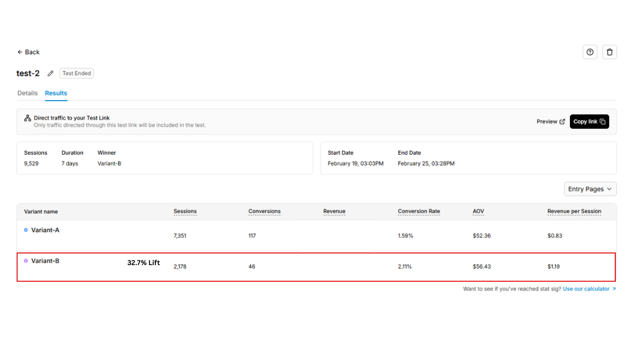Delete the test using the trash icon
Screen dimensions: 628x364
coord(609,52)
